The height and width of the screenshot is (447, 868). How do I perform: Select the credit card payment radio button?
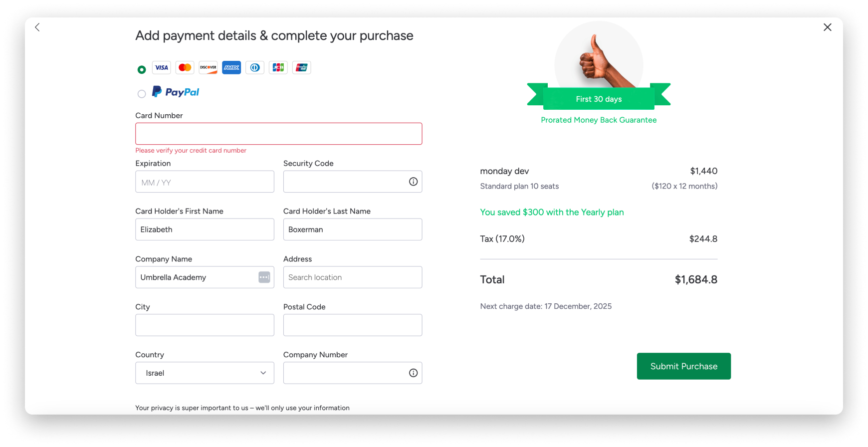tap(142, 69)
